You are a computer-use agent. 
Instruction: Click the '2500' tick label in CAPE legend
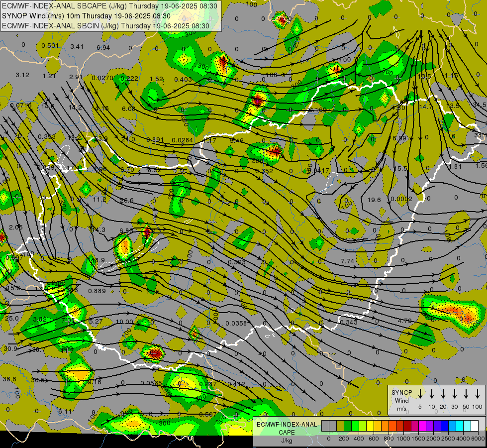tap(448, 439)
